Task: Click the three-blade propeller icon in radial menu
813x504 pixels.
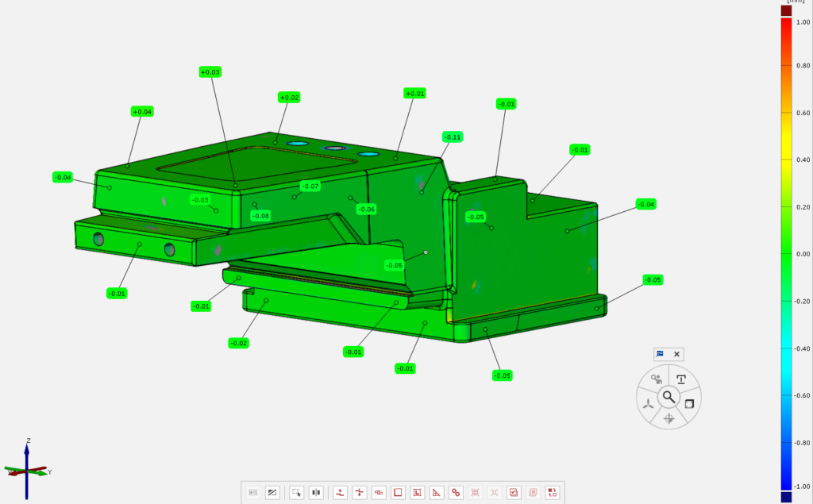Action: pyautogui.click(x=649, y=403)
